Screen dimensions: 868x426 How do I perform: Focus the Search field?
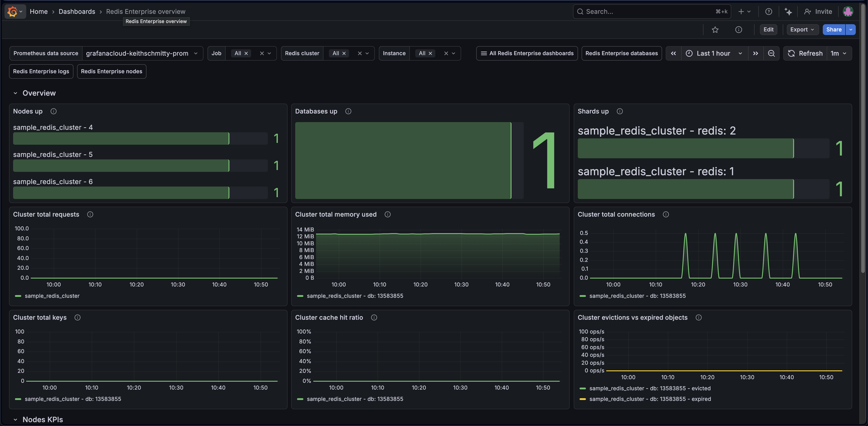(652, 12)
